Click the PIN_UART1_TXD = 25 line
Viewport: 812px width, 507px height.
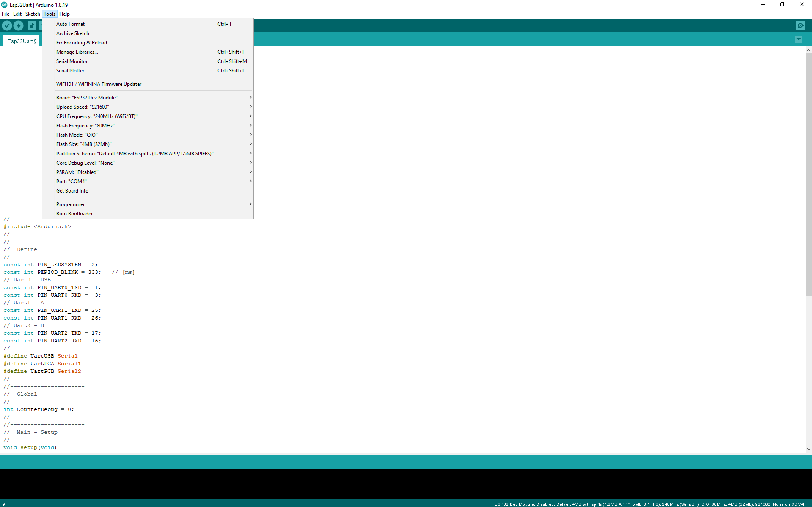pyautogui.click(x=52, y=310)
